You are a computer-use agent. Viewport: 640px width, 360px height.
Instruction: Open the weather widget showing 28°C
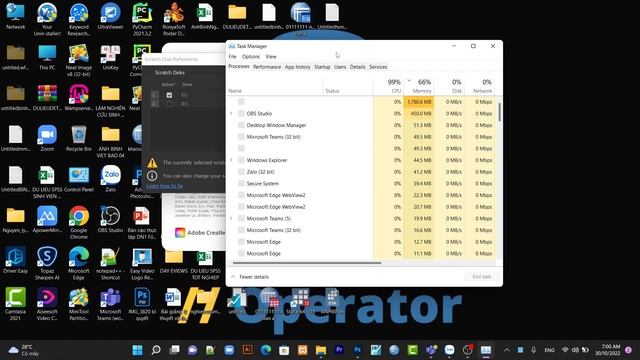click(x=24, y=350)
